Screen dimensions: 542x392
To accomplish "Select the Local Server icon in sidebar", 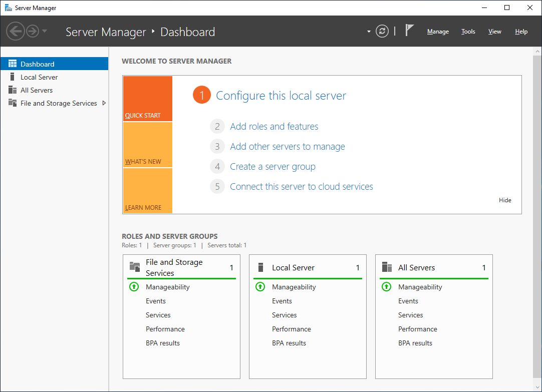I will point(13,77).
